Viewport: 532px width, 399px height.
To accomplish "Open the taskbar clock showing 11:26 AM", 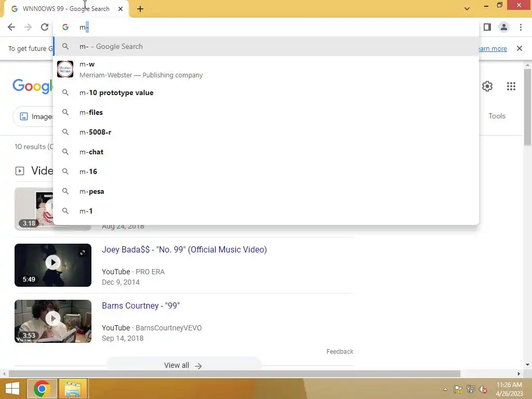I will (x=509, y=389).
